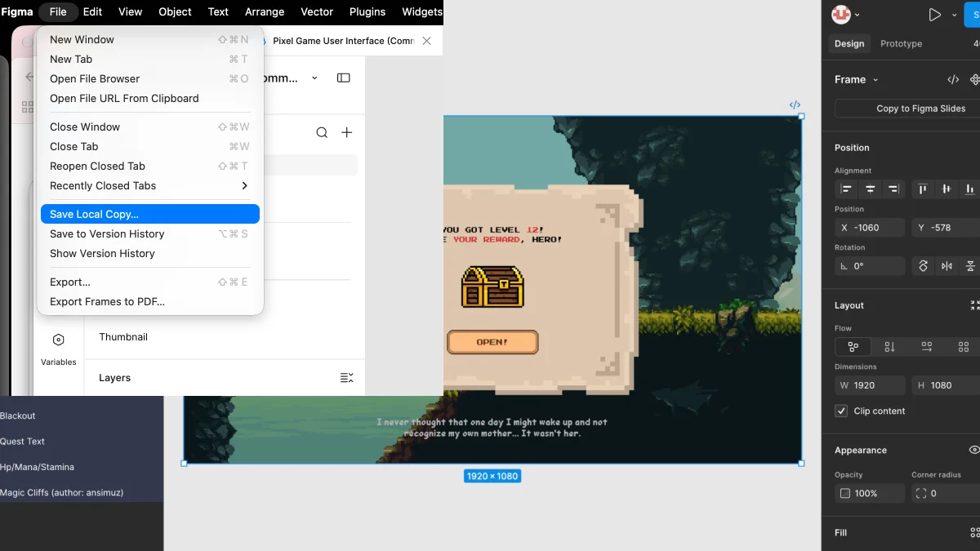Toggle Appearance visibility eye icon
This screenshot has width=980, height=551.
click(973, 450)
